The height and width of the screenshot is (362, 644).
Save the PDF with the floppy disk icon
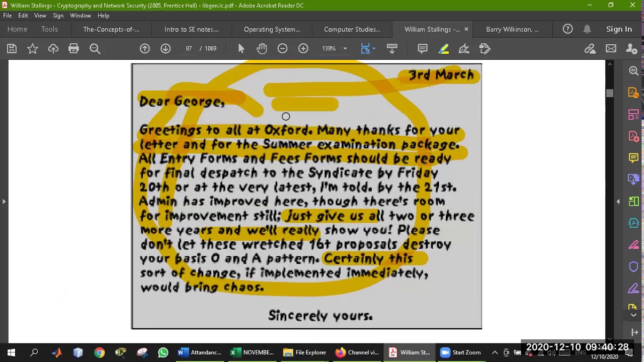coord(12,49)
